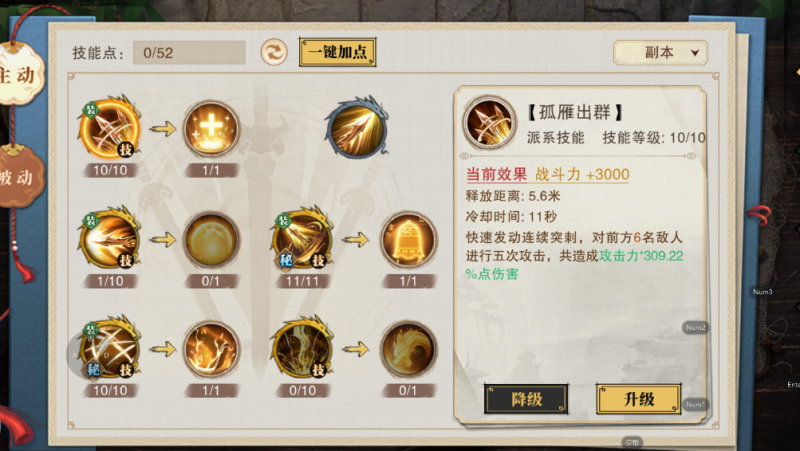Click the 升级 upgrade button
The width and height of the screenshot is (800, 451).
pyautogui.click(x=638, y=399)
